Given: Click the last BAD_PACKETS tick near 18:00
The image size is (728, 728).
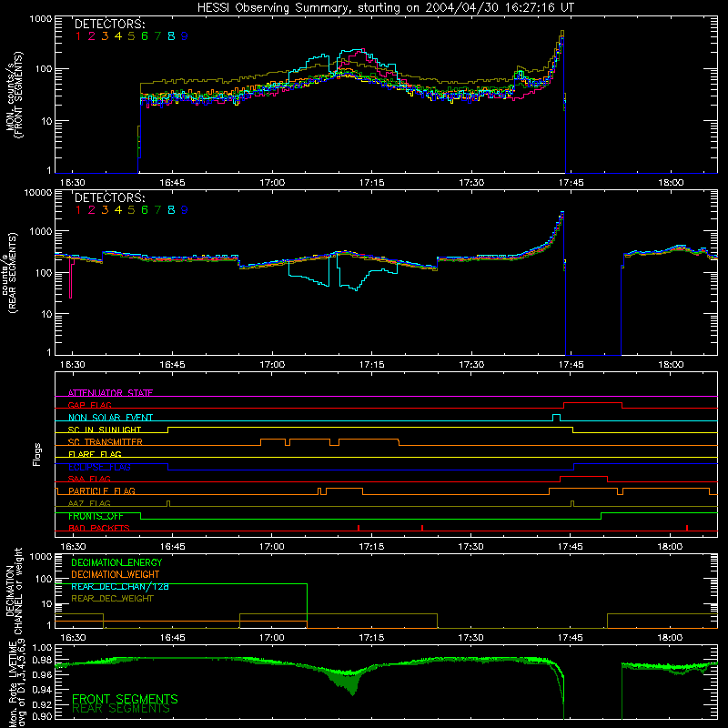Looking at the screenshot, I should coord(687,528).
